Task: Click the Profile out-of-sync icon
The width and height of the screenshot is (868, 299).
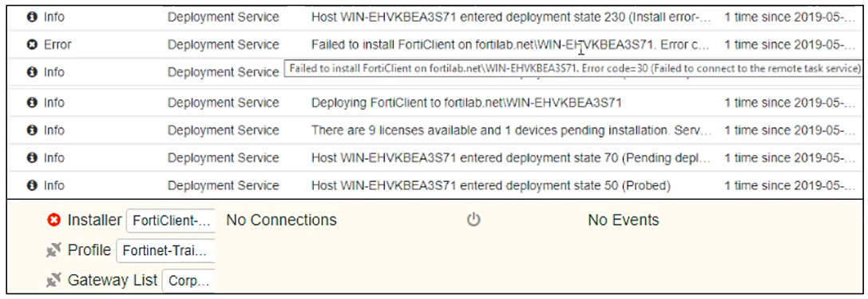Action: (54, 251)
